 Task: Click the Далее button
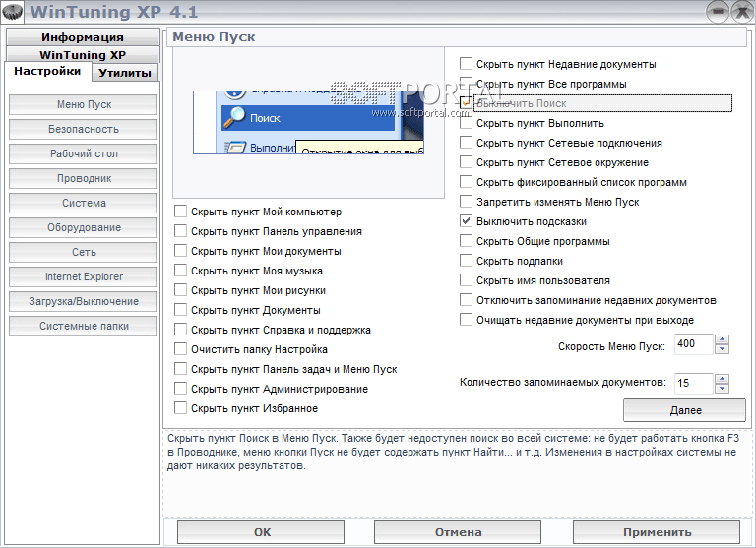click(685, 410)
